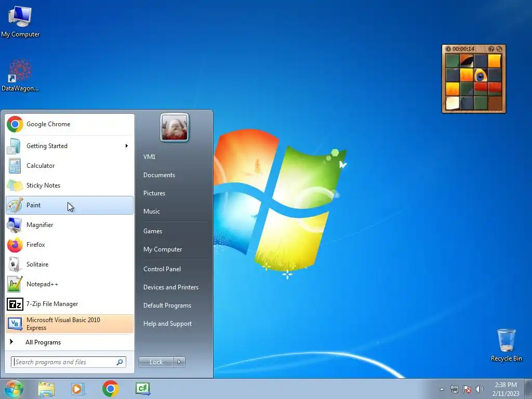
Task: Open Pictures from the Start menu
Action: (x=154, y=193)
